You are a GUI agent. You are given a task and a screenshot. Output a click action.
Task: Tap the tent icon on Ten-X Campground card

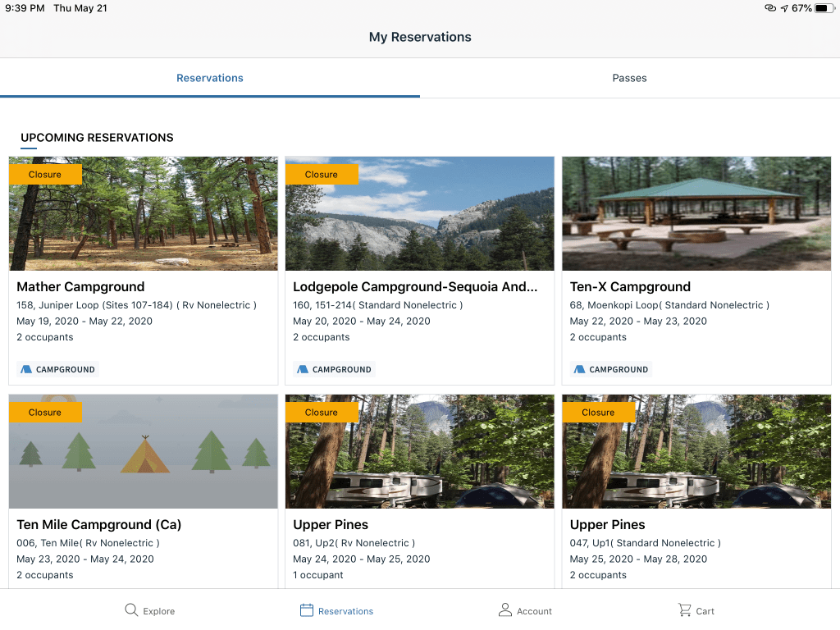coord(579,369)
